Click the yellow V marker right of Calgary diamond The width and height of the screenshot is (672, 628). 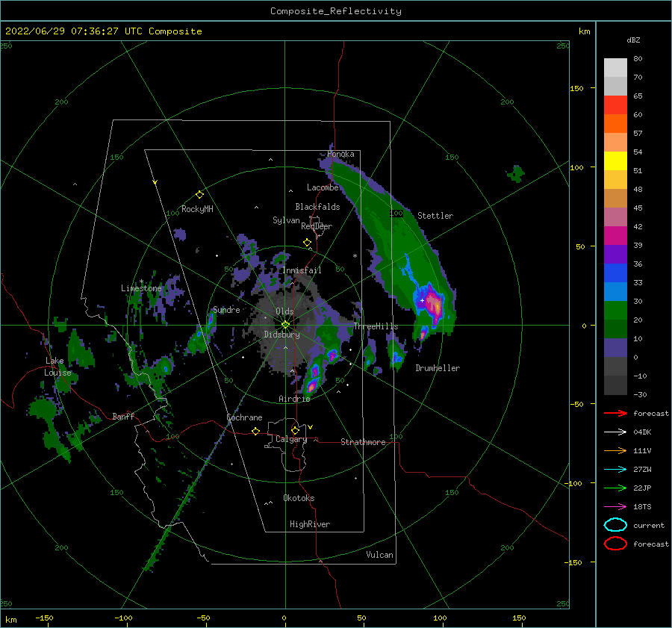click(x=311, y=427)
